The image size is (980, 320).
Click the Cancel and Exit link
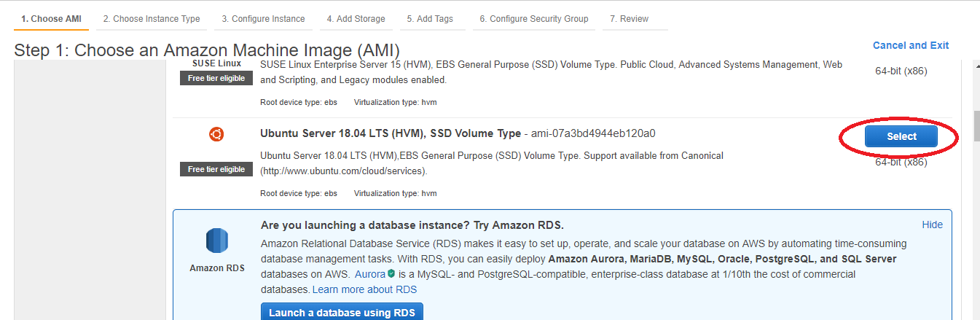[x=911, y=45]
